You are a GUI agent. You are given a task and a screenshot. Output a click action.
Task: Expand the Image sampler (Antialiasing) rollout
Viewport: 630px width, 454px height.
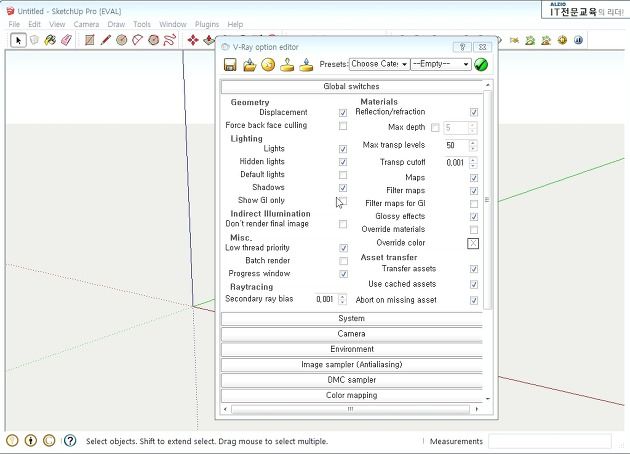coord(352,364)
